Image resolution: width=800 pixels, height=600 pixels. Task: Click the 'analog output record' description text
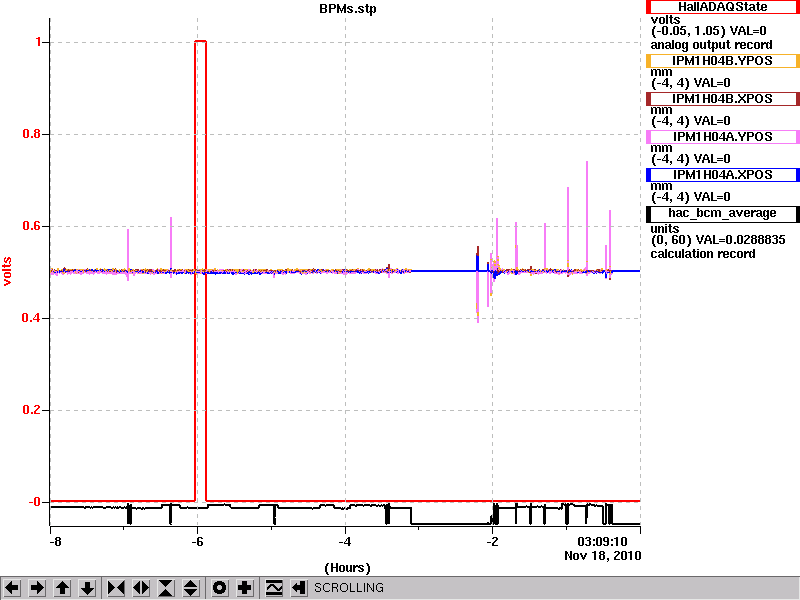coord(711,45)
